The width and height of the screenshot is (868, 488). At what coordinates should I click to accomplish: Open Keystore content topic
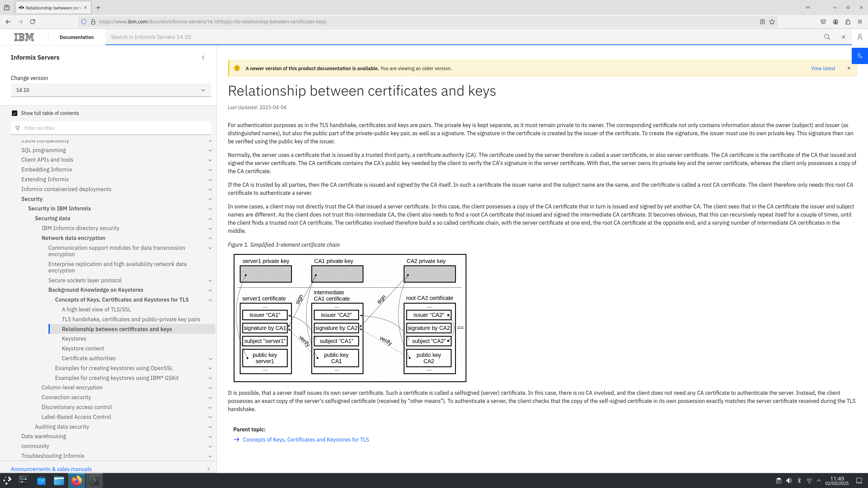click(x=83, y=348)
